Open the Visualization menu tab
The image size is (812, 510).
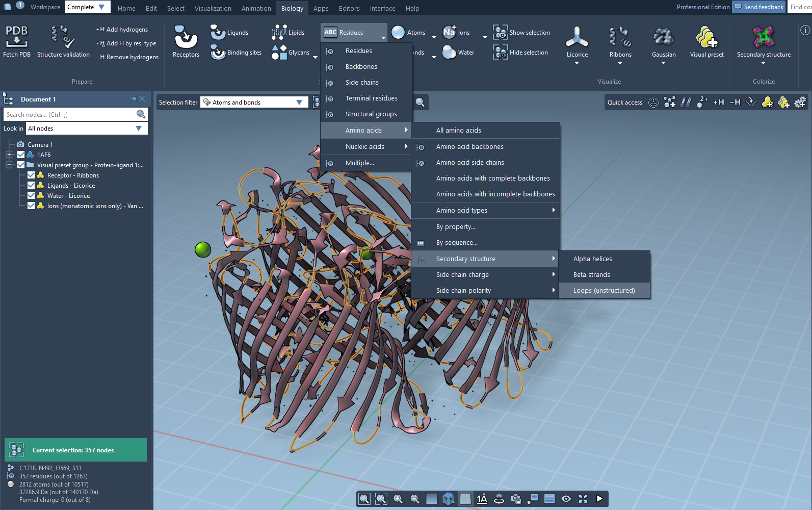tap(213, 8)
